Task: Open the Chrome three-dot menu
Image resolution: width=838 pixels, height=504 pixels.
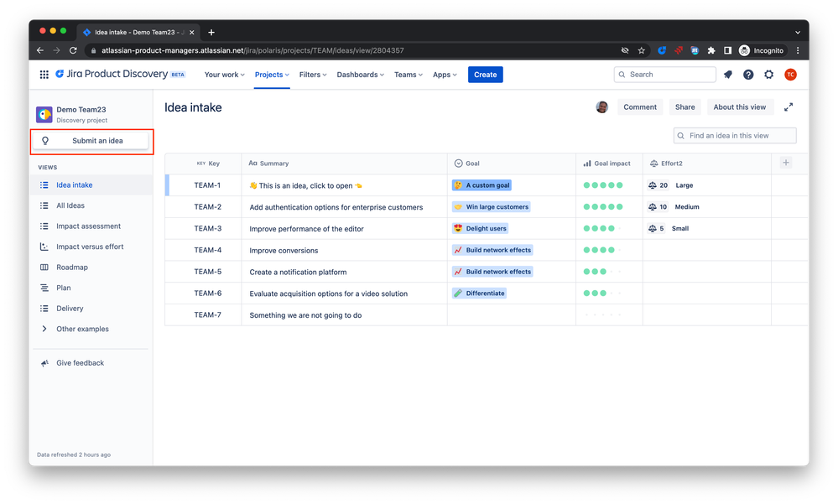Action: (x=798, y=50)
